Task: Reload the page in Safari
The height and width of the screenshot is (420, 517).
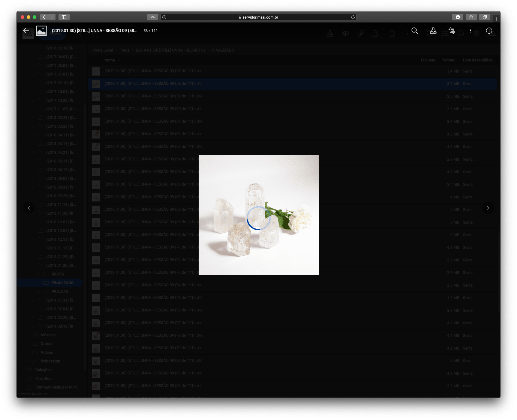Action: pos(353,17)
